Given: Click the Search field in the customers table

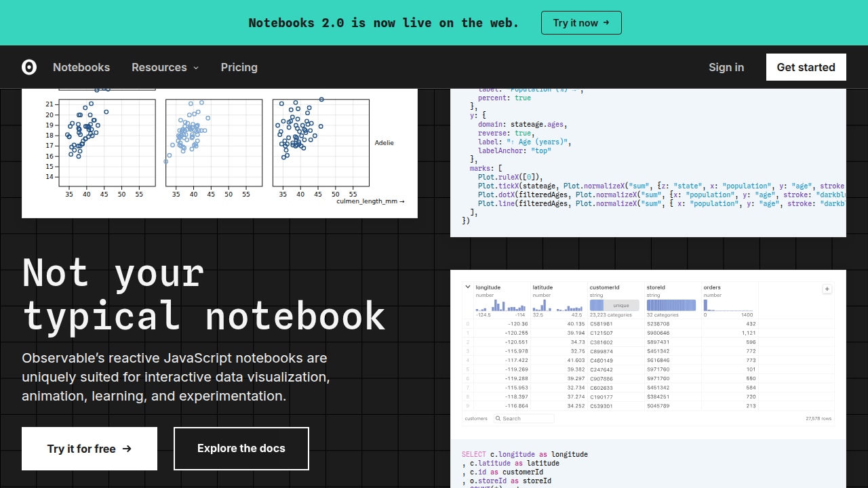Looking at the screenshot, I should click(x=524, y=418).
